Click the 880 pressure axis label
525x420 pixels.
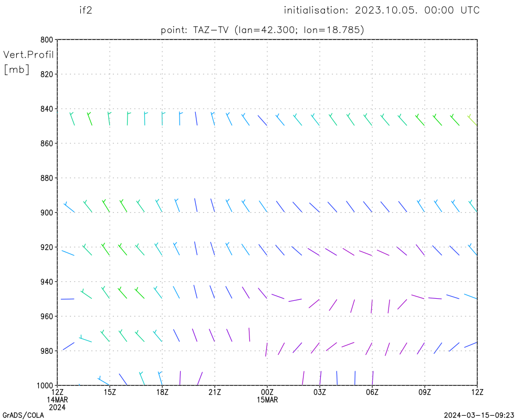point(47,178)
